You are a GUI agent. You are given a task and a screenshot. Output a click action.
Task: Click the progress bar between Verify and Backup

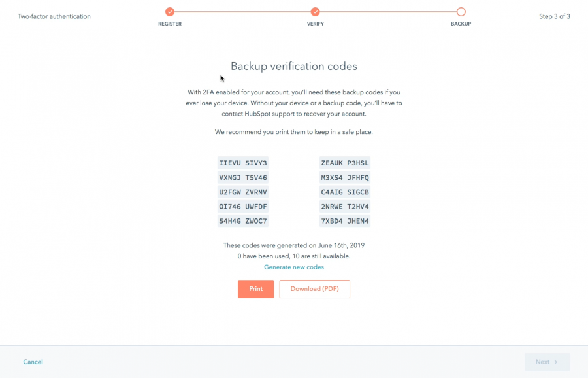(x=388, y=11)
